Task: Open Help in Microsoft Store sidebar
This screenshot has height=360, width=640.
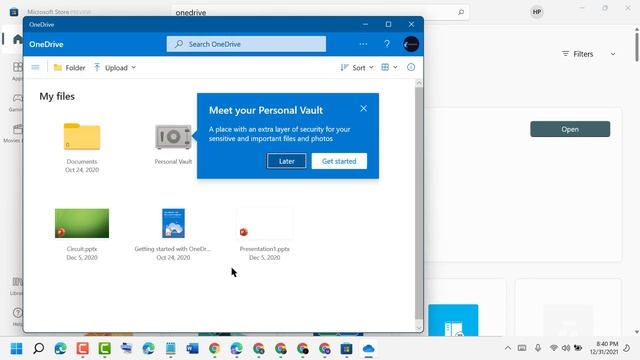Action: tap(17, 317)
